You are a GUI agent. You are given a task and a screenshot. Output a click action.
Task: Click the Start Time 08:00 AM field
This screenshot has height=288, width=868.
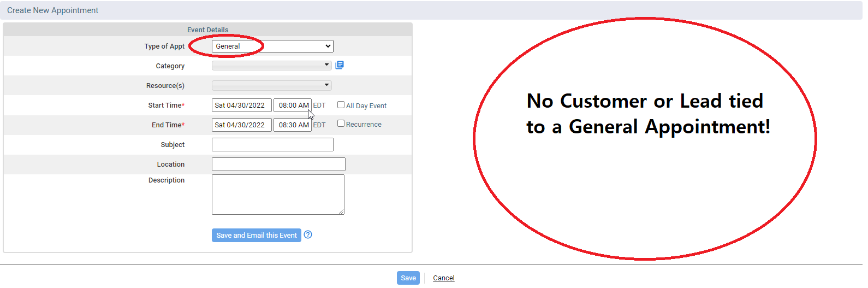(293, 105)
